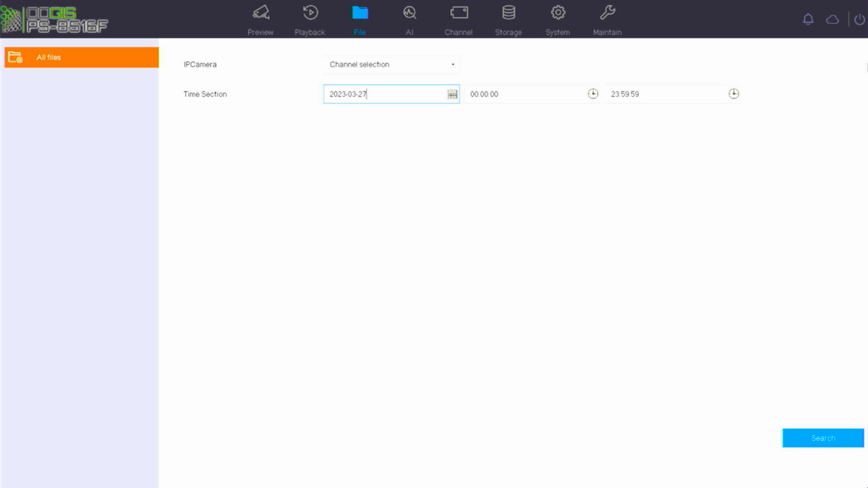Open the start time clock picker

pyautogui.click(x=593, y=94)
